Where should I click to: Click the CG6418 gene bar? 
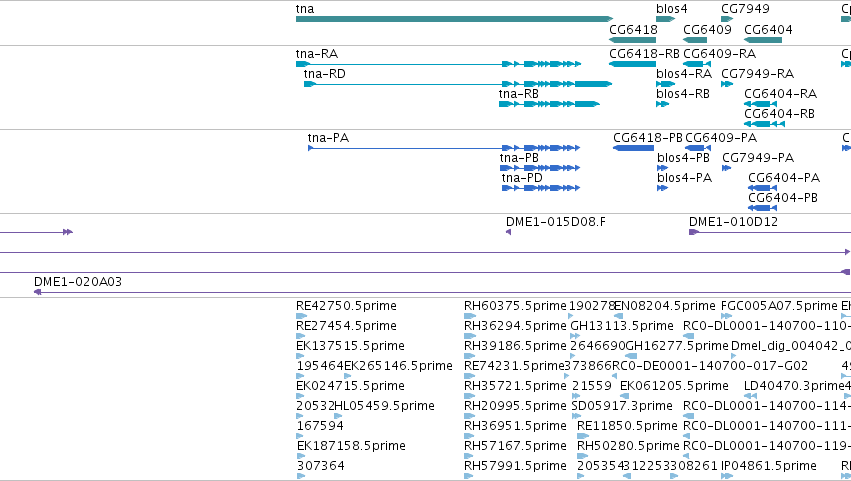click(x=632, y=40)
